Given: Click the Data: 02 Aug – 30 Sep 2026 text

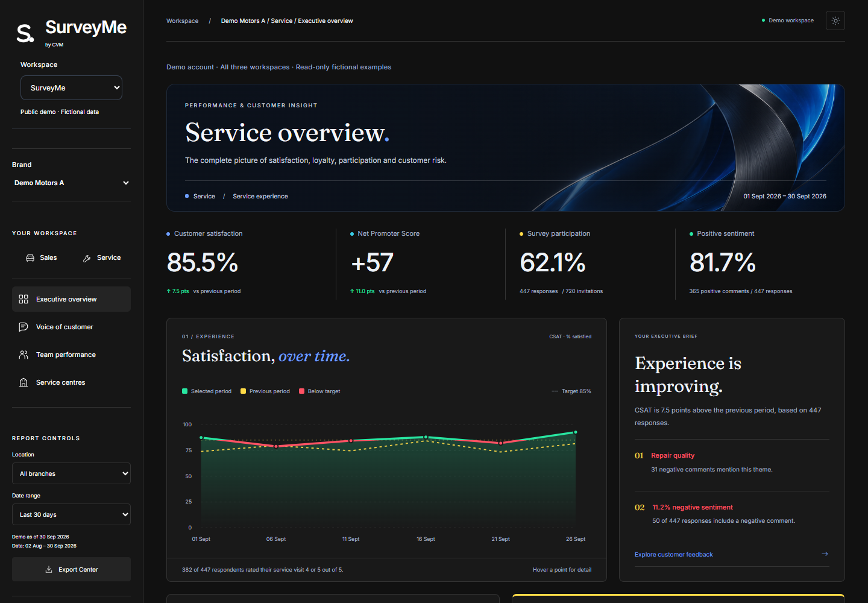Looking at the screenshot, I should [44, 546].
